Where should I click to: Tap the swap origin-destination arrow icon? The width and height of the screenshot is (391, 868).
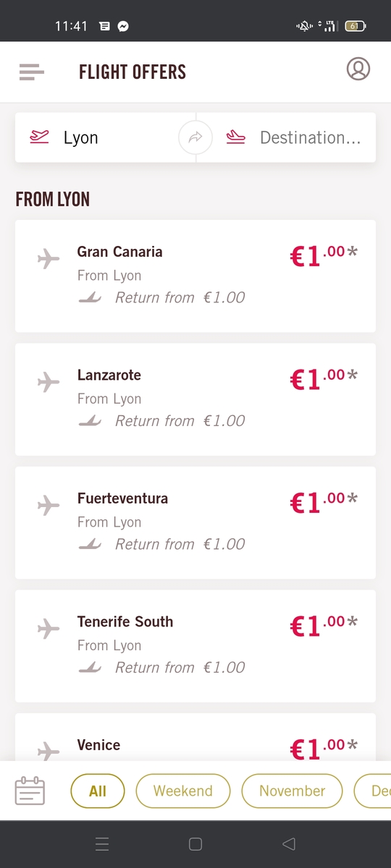(195, 137)
